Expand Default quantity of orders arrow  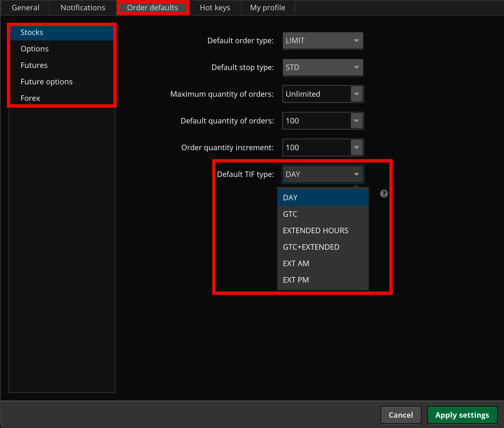coord(356,121)
